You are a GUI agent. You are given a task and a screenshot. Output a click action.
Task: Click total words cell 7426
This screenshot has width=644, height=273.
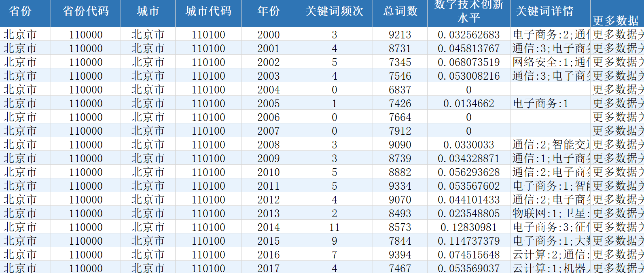(400, 104)
